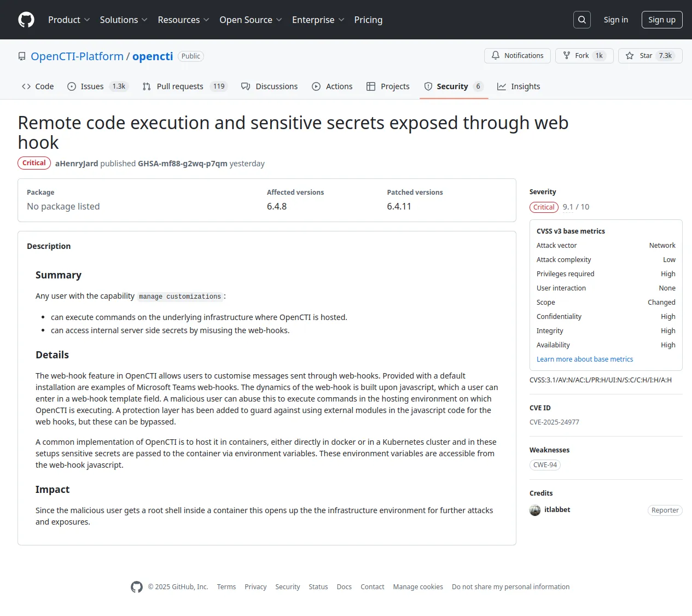Click the CVSS:3.1 vector string
The image size is (692, 616).
point(601,380)
